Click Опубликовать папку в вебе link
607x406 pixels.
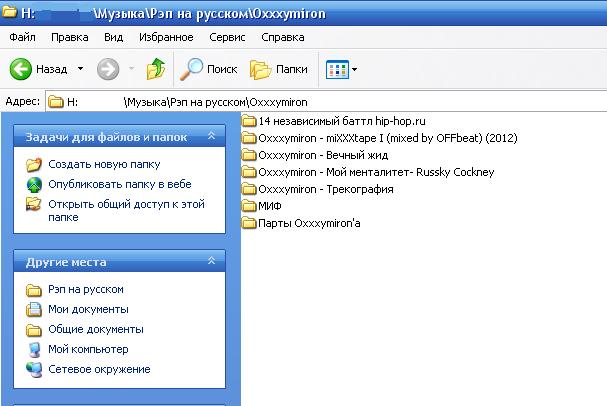coord(120,184)
